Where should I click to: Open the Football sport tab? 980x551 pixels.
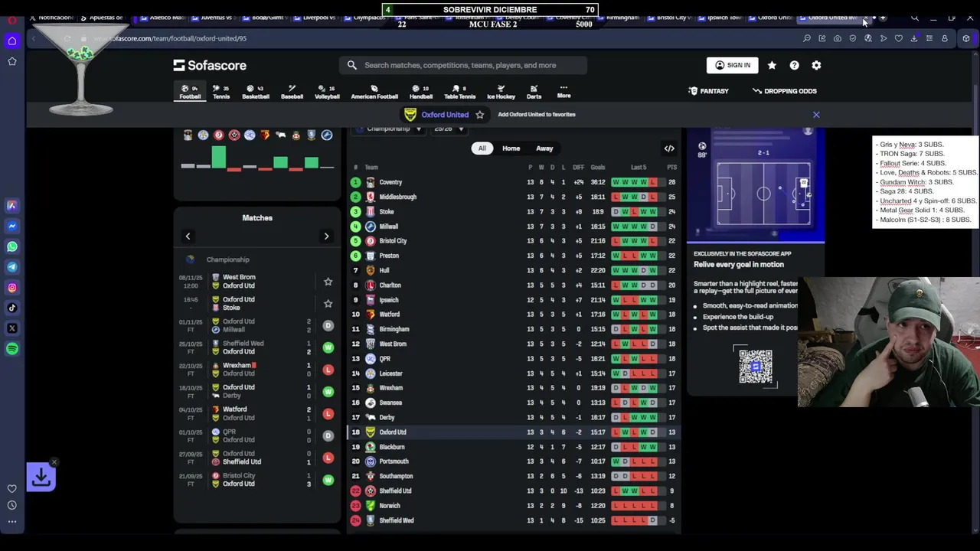pos(190,92)
